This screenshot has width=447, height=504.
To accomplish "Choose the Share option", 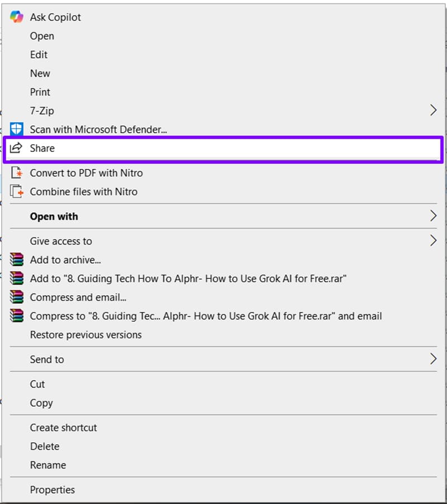I will 223,148.
